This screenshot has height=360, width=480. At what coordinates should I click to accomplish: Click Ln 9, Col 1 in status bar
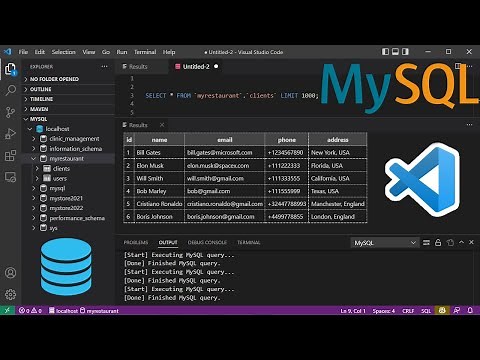pyautogui.click(x=353, y=311)
